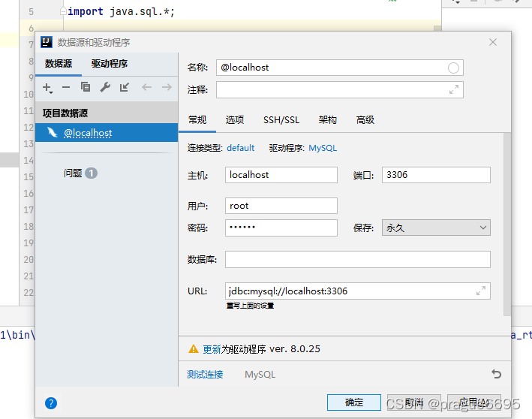
Task: Open the 连接类型 default dropdown link
Action: coord(241,148)
